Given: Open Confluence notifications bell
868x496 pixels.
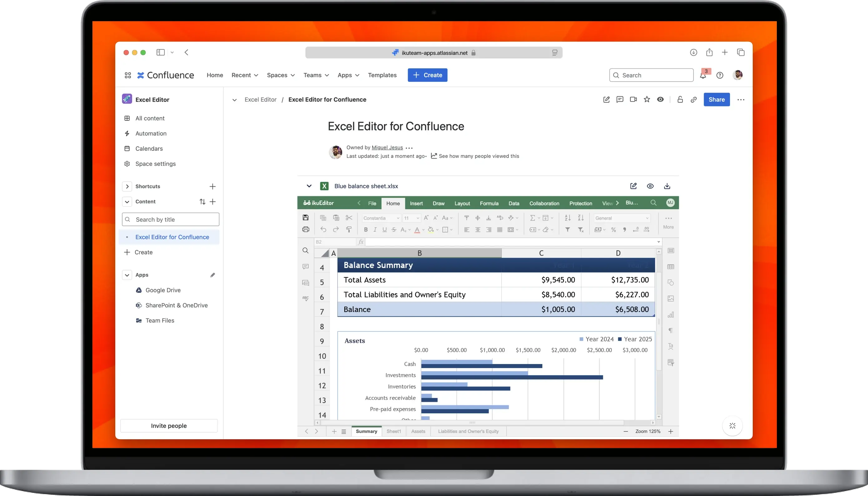Looking at the screenshot, I should (x=703, y=75).
